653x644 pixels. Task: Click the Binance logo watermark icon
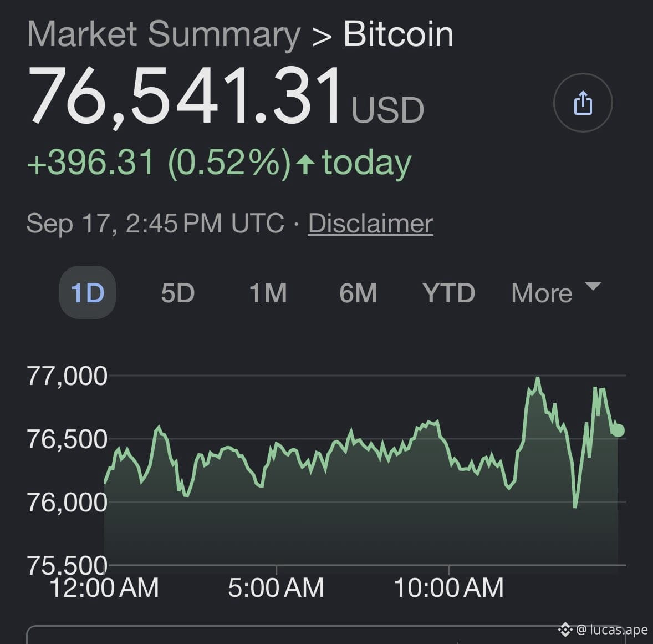point(565,630)
